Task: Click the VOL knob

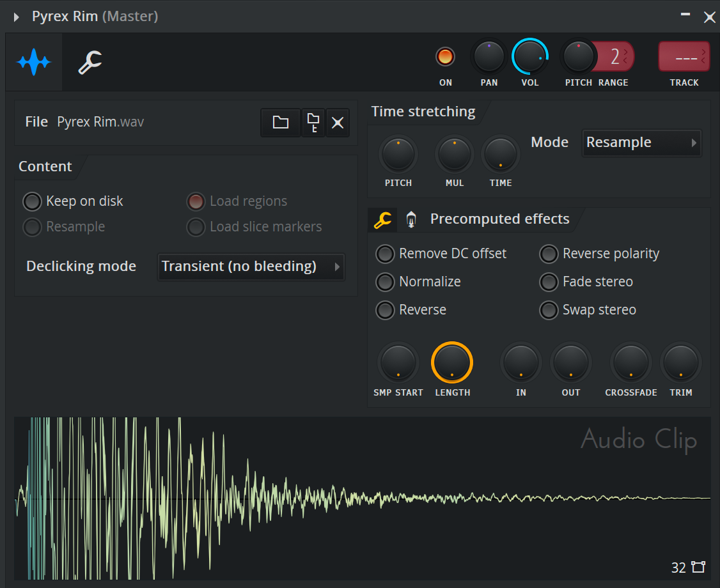Action: (x=529, y=57)
